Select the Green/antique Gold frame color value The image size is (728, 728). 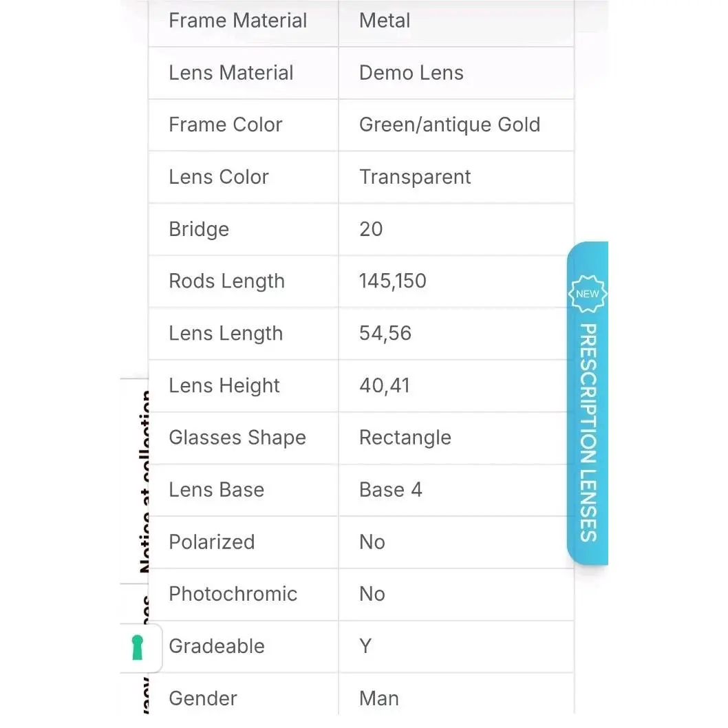click(449, 125)
